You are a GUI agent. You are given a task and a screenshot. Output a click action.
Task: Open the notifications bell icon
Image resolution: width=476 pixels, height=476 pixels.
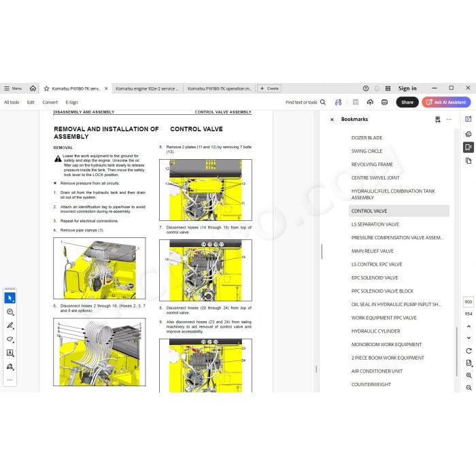pyautogui.click(x=377, y=88)
